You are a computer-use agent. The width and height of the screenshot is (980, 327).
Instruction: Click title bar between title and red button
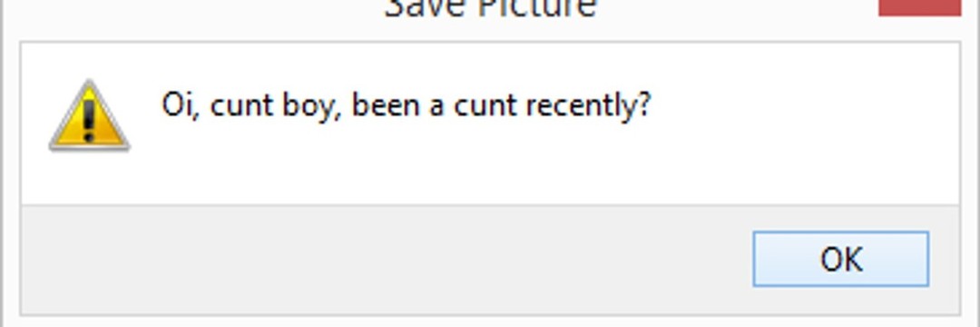(738, 9)
